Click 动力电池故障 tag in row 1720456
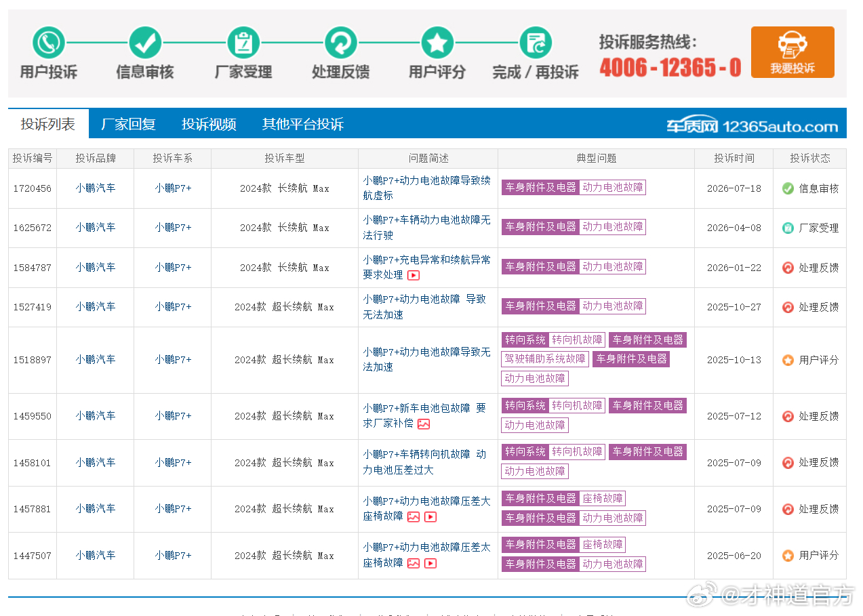Image resolution: width=863 pixels, height=616 pixels. [613, 187]
